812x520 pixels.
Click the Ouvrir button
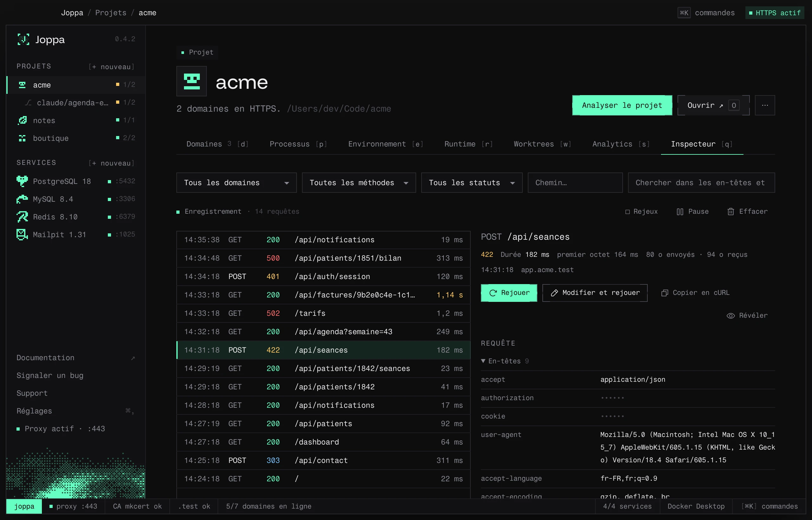[713, 105]
